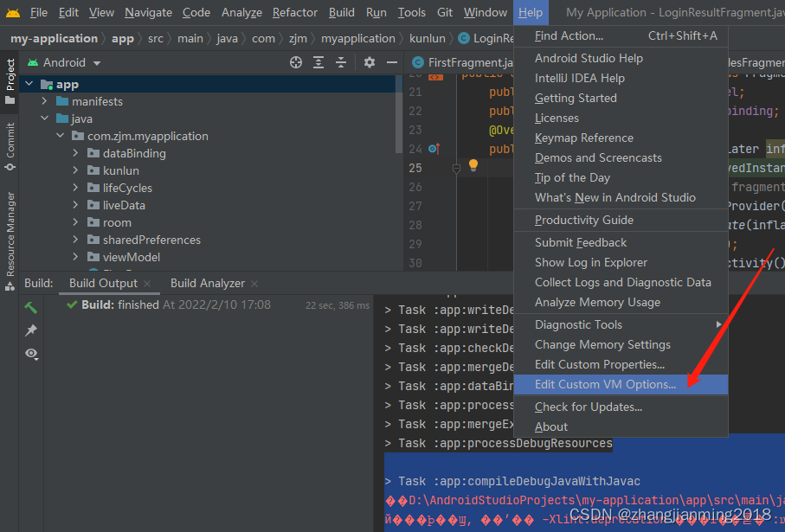Expand the room package
The image size is (785, 532).
75,222
